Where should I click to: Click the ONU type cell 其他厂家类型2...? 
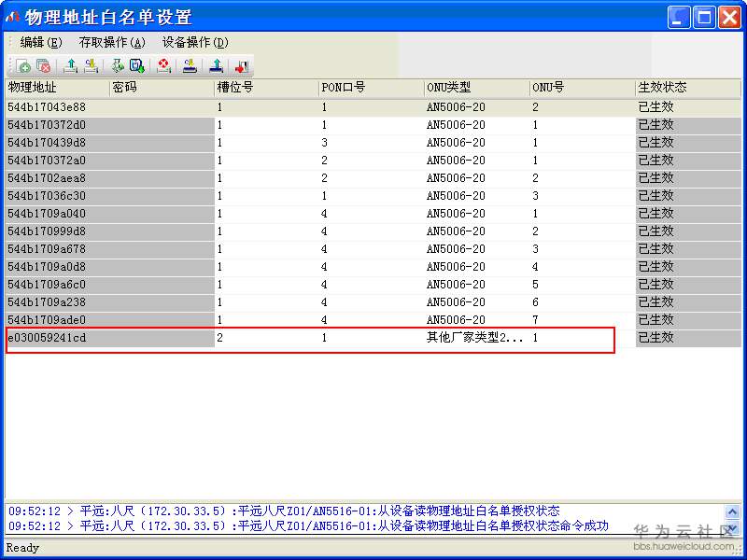tap(475, 338)
